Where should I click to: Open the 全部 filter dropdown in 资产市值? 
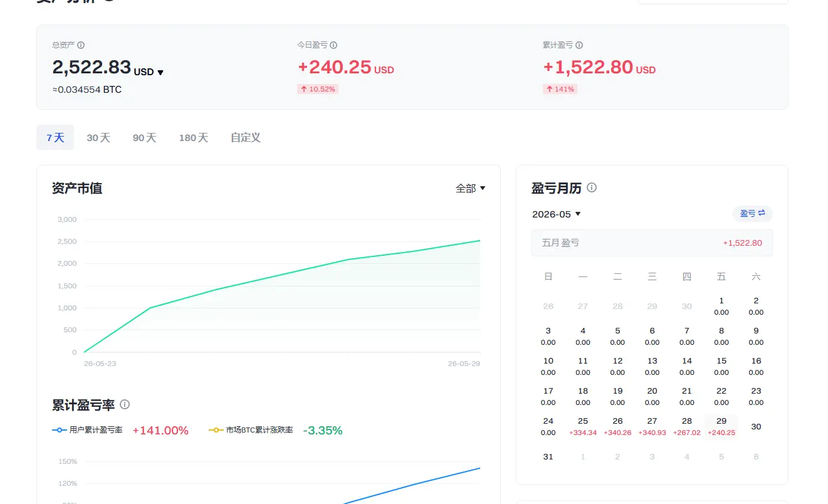pos(471,188)
